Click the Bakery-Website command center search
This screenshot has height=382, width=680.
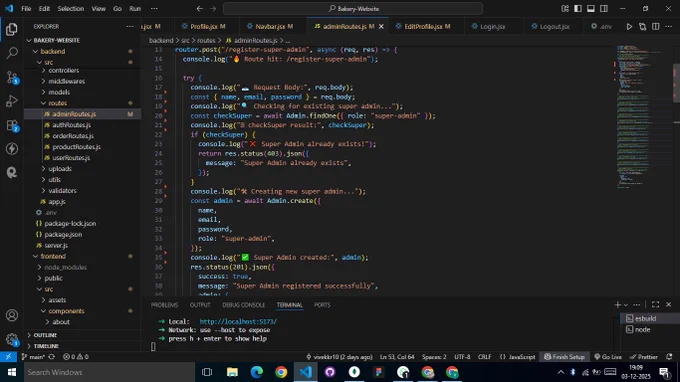point(353,9)
